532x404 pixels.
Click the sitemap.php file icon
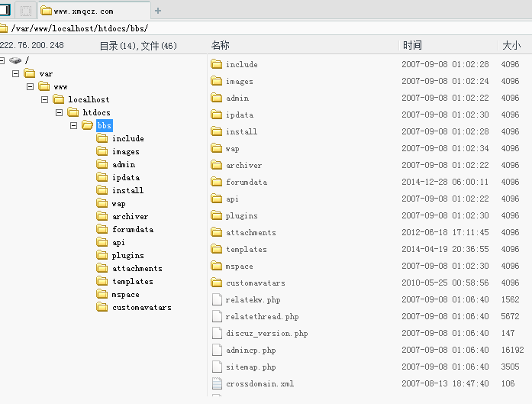click(x=217, y=367)
